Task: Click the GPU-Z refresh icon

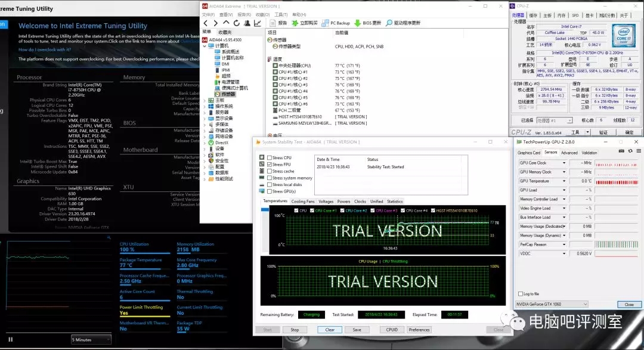Action: click(x=630, y=151)
